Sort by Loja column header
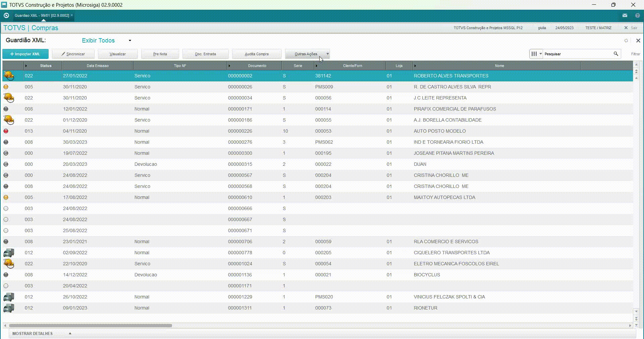The image size is (644, 339). click(399, 66)
